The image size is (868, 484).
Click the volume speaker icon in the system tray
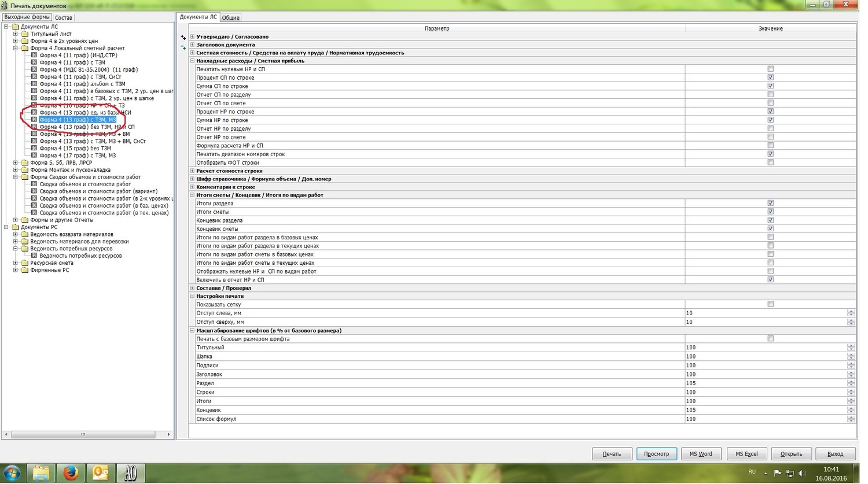802,473
